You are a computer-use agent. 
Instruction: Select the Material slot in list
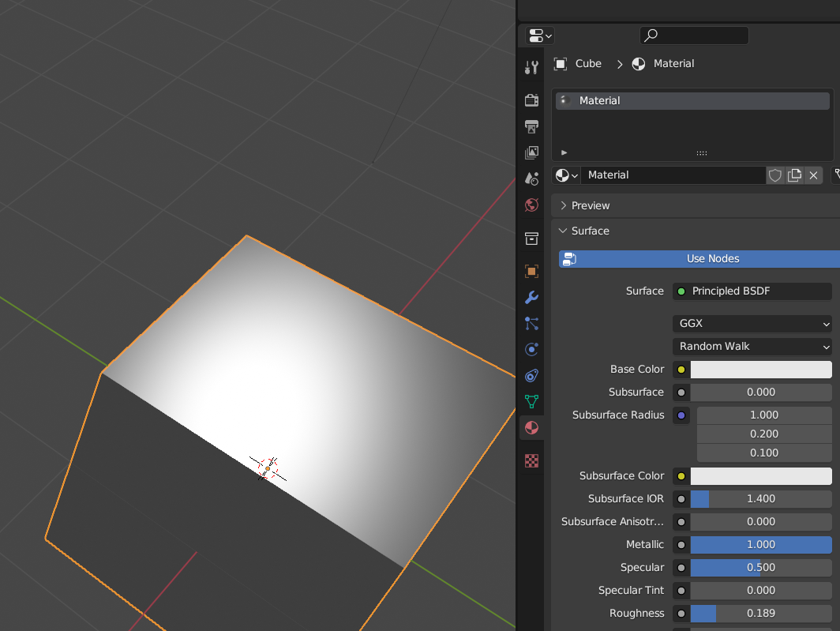[x=692, y=101]
